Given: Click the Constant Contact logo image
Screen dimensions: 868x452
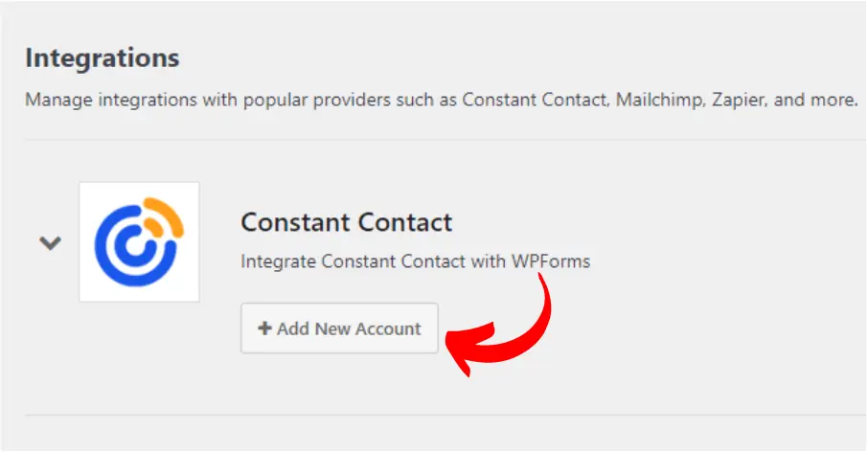Looking at the screenshot, I should pos(139,241).
